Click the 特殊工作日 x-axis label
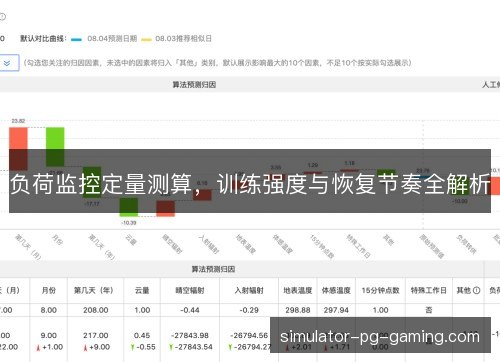500x362 pixels. point(358,246)
